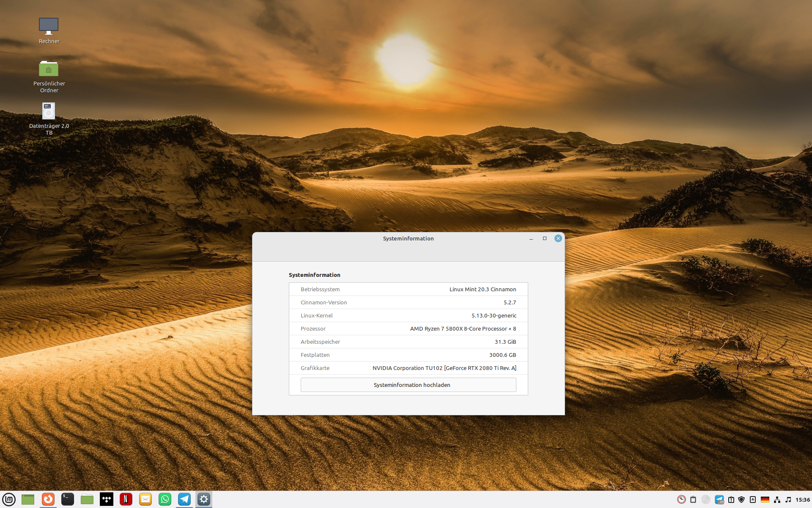The image size is (812, 508).
Task: Click the panel clock showing 15:36
Action: pyautogui.click(x=802, y=500)
